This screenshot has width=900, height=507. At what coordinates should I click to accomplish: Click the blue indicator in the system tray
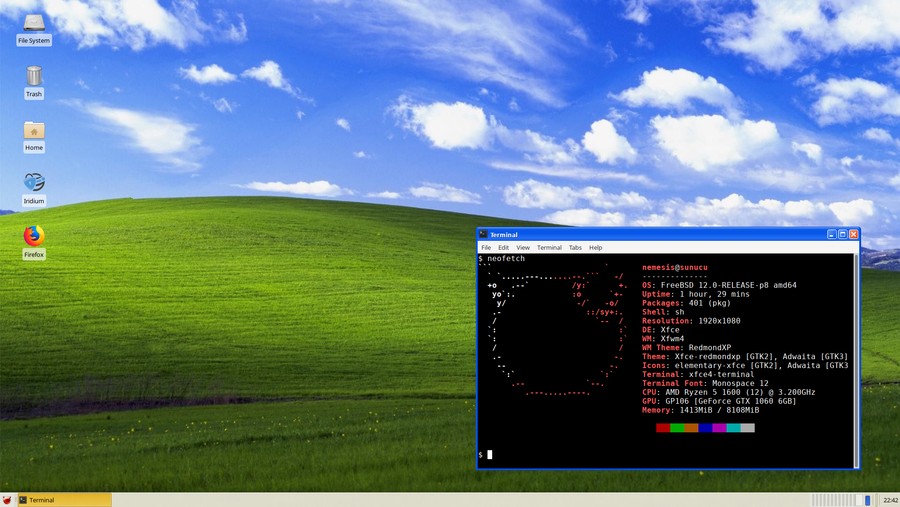(x=868, y=500)
